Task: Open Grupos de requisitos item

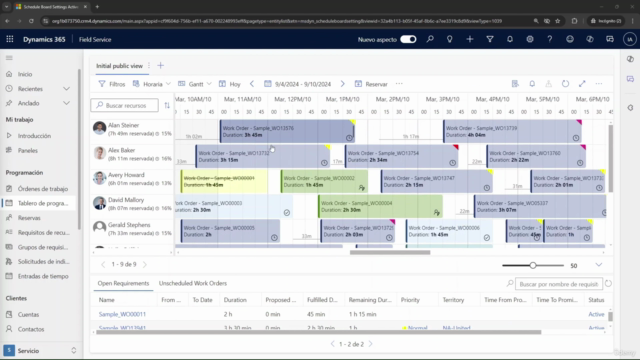Action: click(39, 247)
